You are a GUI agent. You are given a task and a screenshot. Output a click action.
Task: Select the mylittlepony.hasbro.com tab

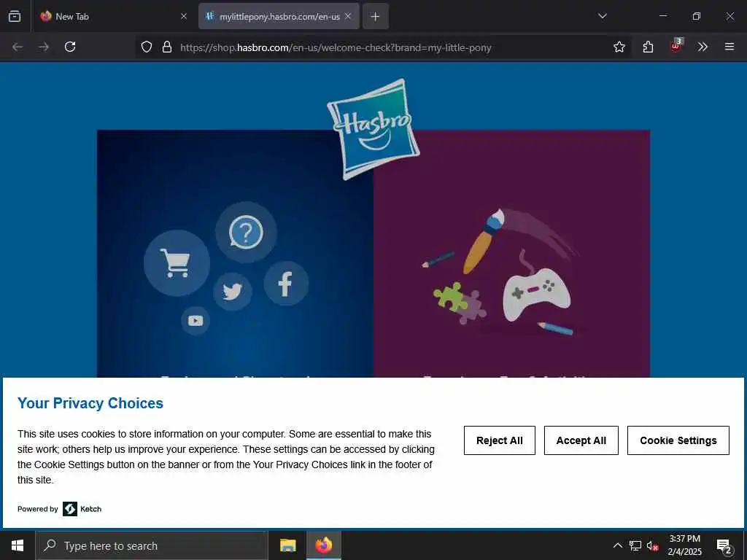point(279,16)
